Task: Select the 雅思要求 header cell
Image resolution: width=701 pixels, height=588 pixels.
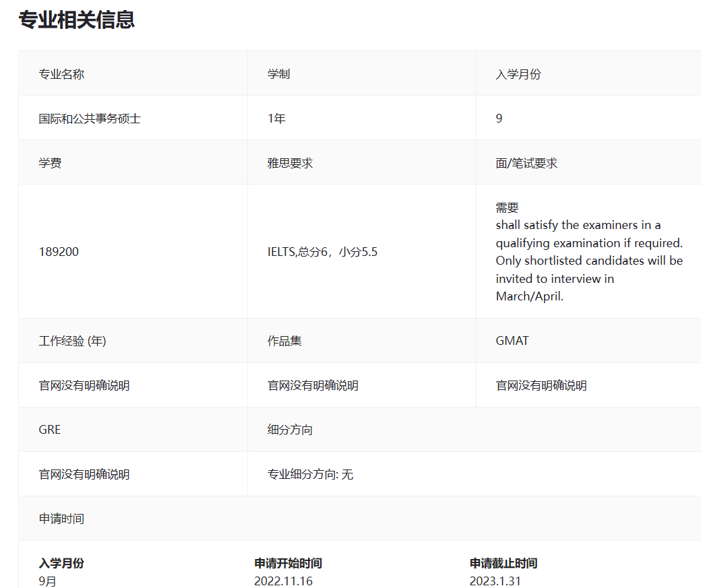Action: (290, 163)
